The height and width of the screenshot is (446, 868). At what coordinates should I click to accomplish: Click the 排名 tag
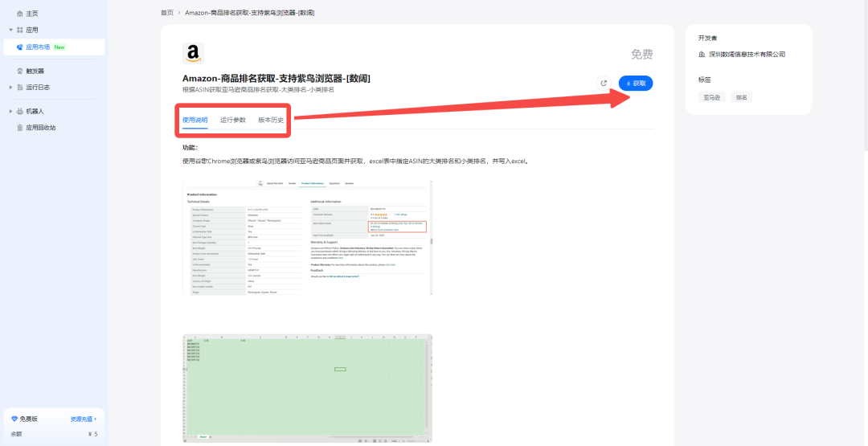pos(742,97)
